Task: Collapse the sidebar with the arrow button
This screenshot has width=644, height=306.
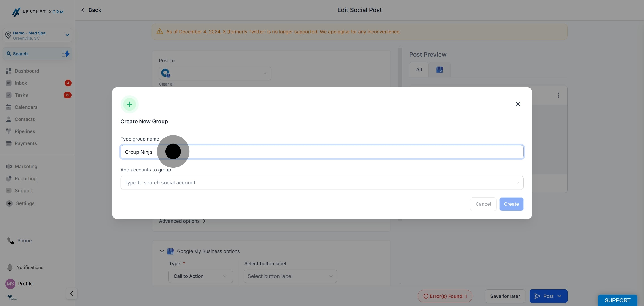Action: coord(72,293)
